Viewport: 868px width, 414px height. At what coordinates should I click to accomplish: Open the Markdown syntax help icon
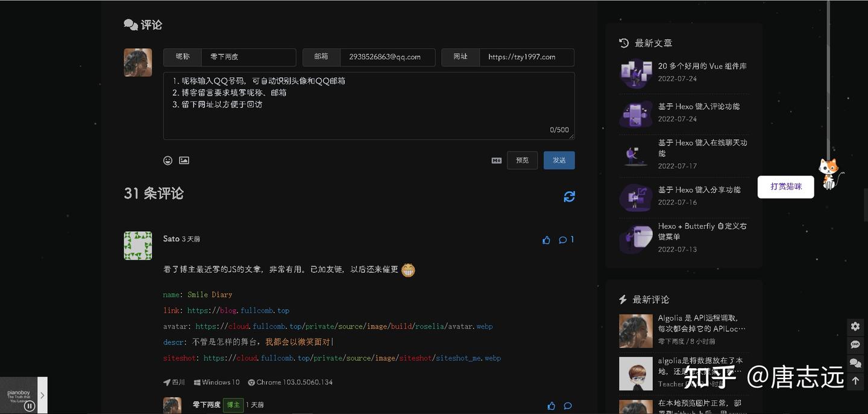(x=496, y=161)
